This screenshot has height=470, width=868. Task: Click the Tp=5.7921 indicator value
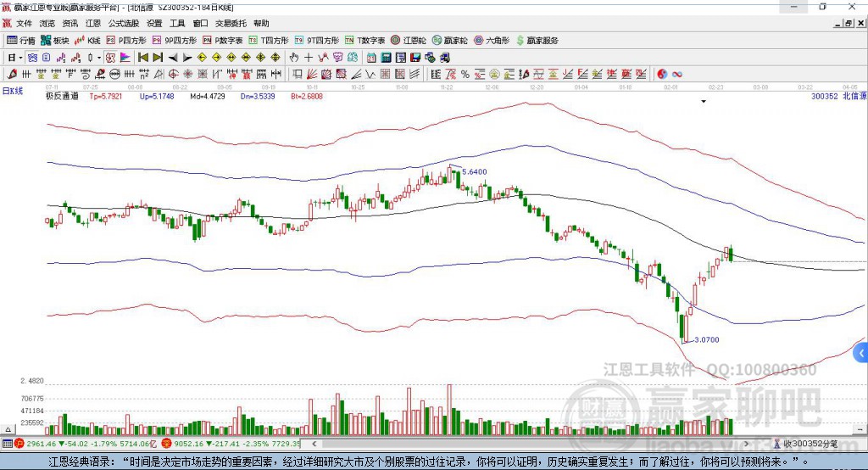click(x=106, y=96)
